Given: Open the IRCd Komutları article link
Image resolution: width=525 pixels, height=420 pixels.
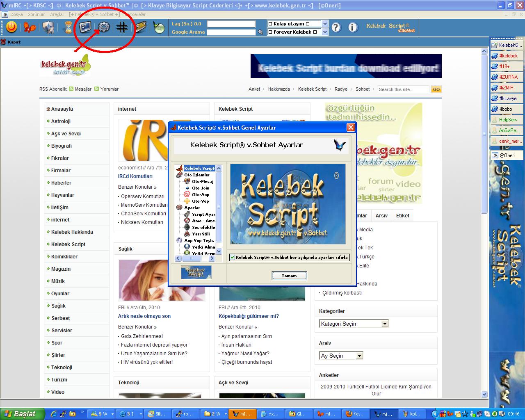Looking at the screenshot, I should pyautogui.click(x=135, y=176).
